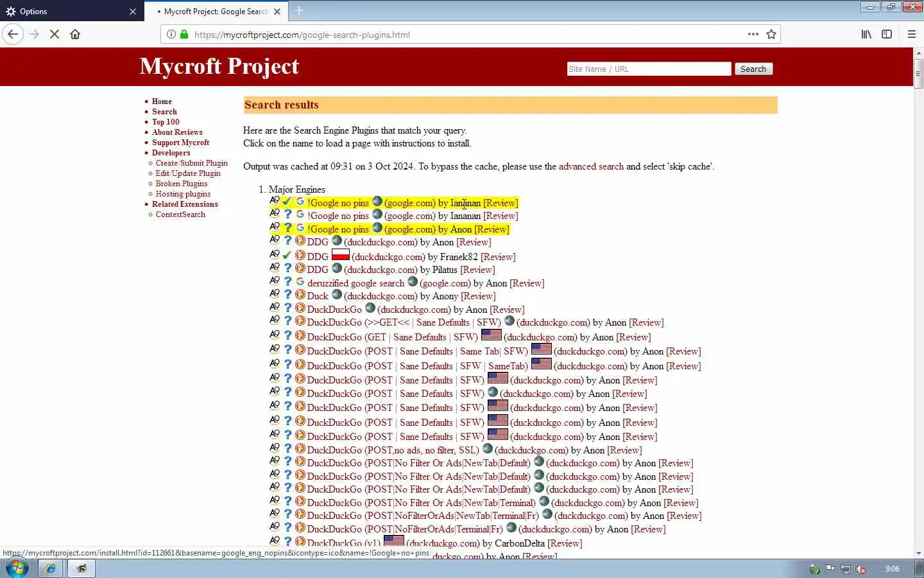Install DuckDuckGo (POST|No Filter Or Ads|NewTab|Terminal)

pos(421,503)
